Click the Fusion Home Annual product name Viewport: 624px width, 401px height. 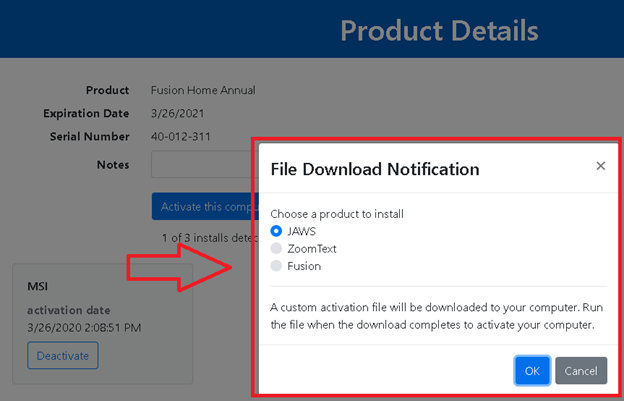[203, 90]
